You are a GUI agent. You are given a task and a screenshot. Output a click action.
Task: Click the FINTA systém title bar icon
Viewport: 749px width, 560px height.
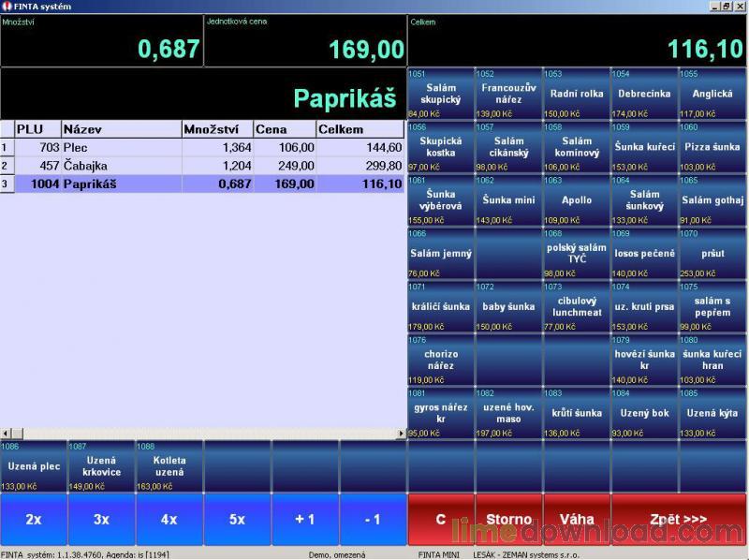click(7, 6)
